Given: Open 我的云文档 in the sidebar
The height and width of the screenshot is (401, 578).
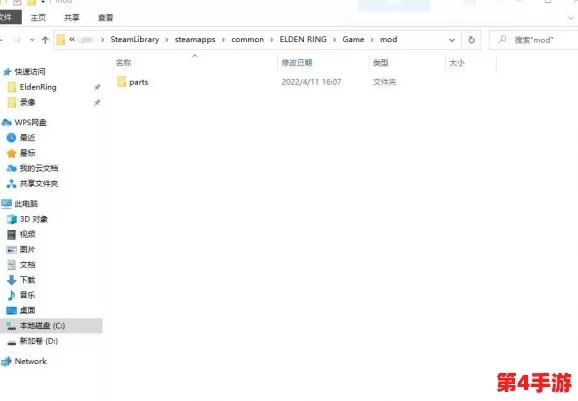Looking at the screenshot, I should (39, 168).
